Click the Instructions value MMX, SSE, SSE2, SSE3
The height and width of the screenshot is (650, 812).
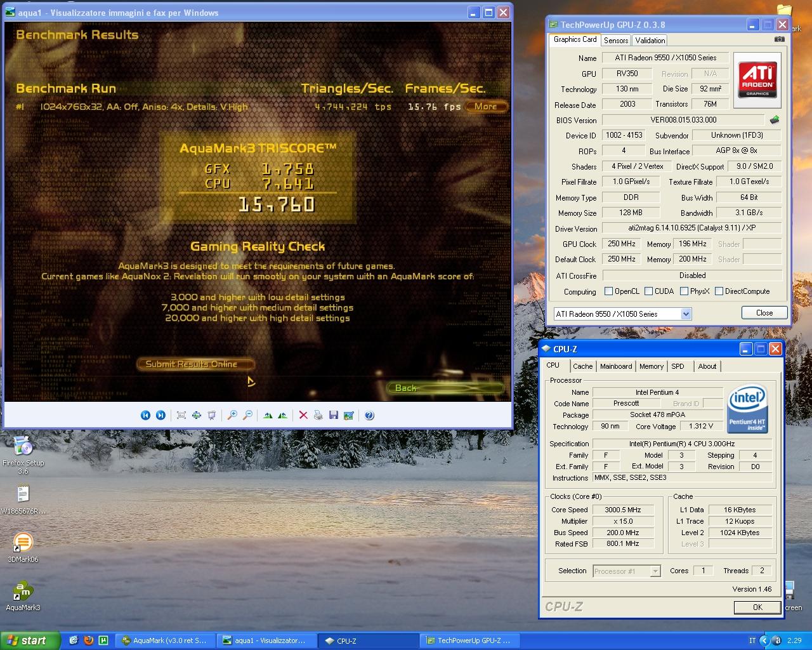point(682,477)
